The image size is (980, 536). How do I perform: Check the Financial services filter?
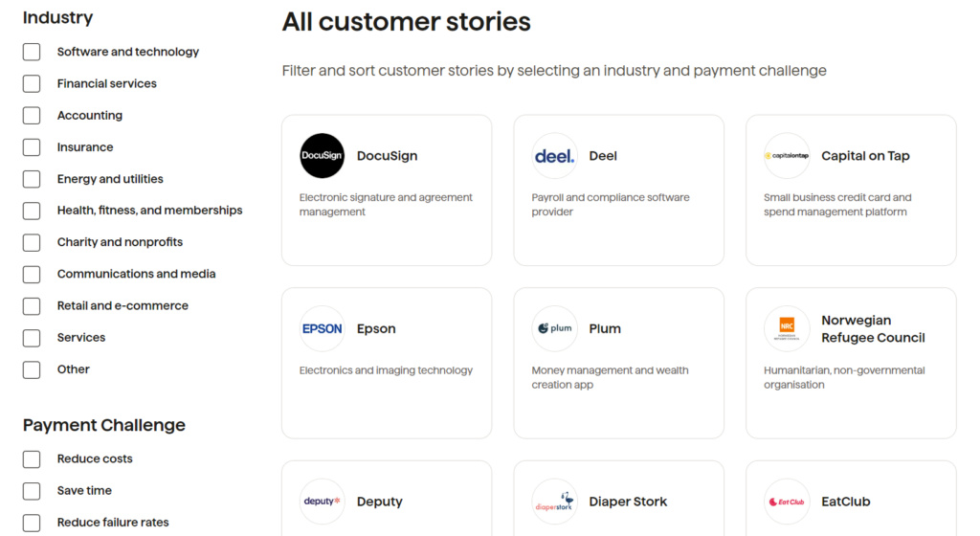[x=32, y=84]
